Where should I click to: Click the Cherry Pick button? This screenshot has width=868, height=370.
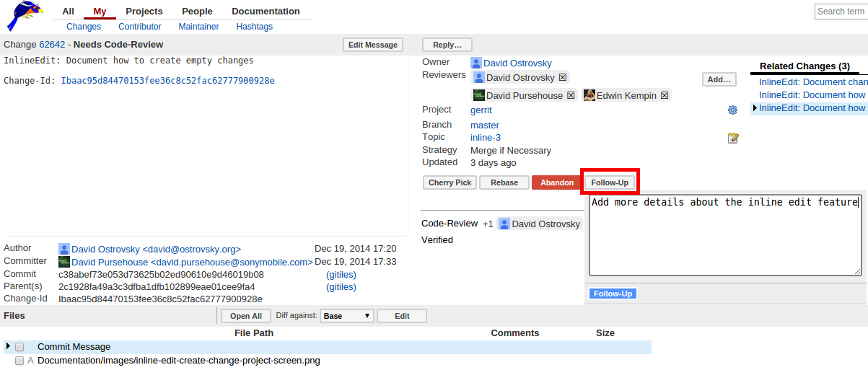coord(450,182)
